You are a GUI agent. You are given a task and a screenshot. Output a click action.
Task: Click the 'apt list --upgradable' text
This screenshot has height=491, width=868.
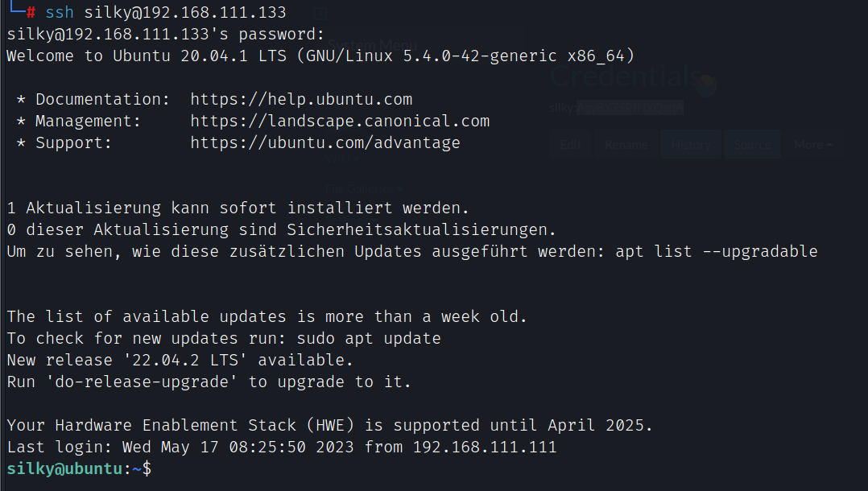coord(716,252)
